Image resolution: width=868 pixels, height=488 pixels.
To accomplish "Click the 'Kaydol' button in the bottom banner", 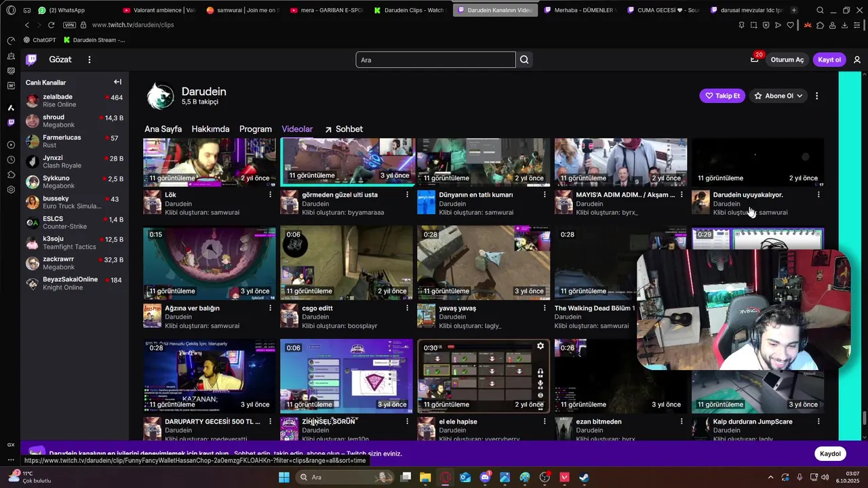I will pos(830,453).
